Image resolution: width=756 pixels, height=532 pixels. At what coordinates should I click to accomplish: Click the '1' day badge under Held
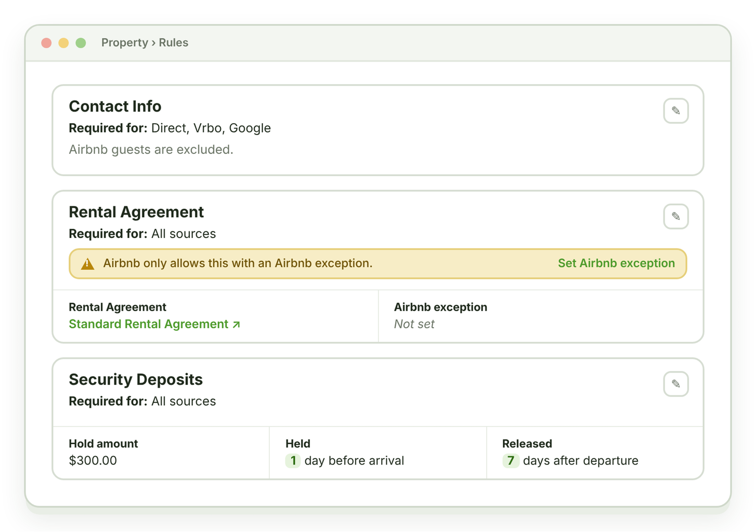[x=293, y=460]
